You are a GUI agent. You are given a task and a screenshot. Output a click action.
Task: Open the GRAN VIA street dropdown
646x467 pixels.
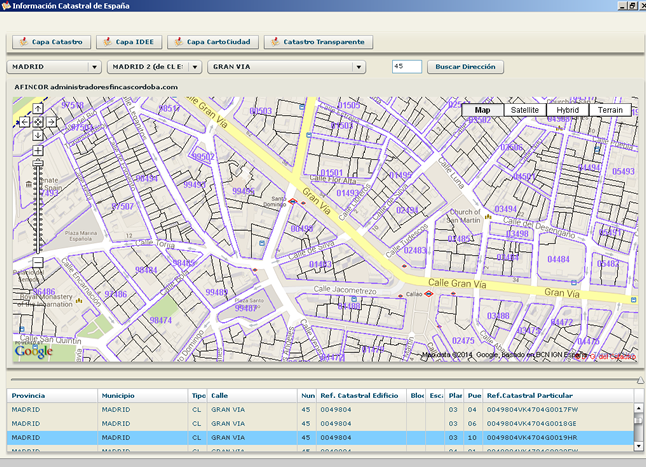point(287,67)
